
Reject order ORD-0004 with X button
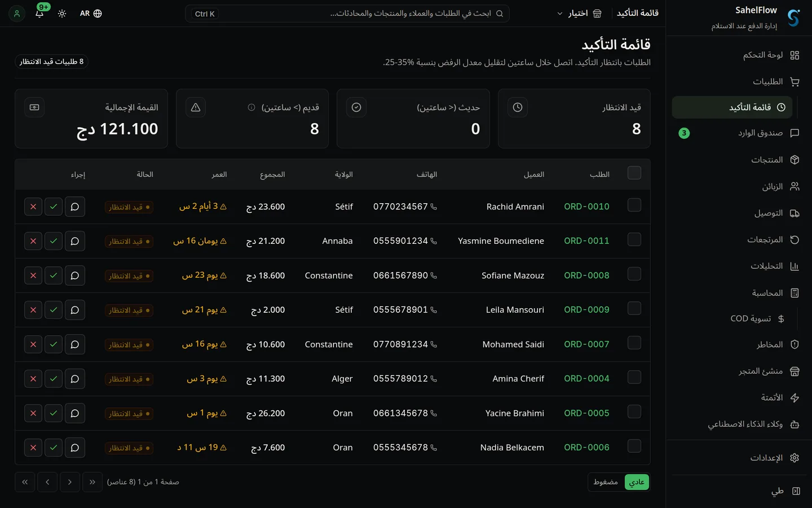[x=33, y=379]
